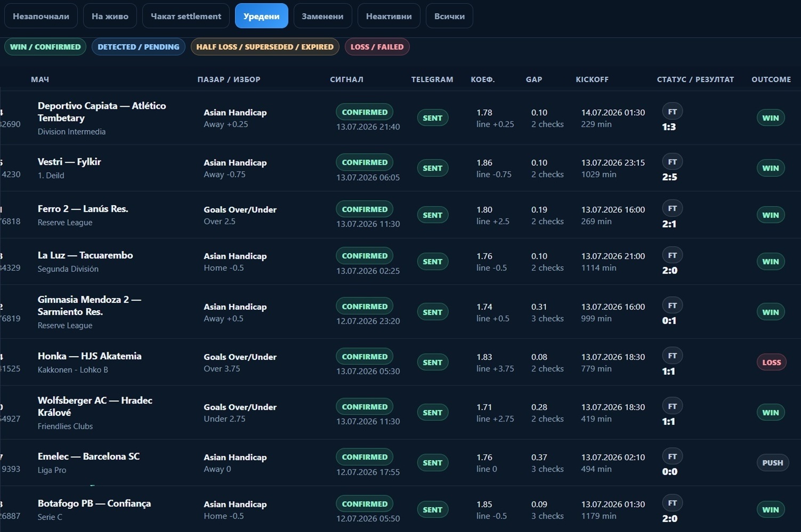Image resolution: width=801 pixels, height=532 pixels.
Task: Click the OUTCOME column header
Action: point(771,79)
